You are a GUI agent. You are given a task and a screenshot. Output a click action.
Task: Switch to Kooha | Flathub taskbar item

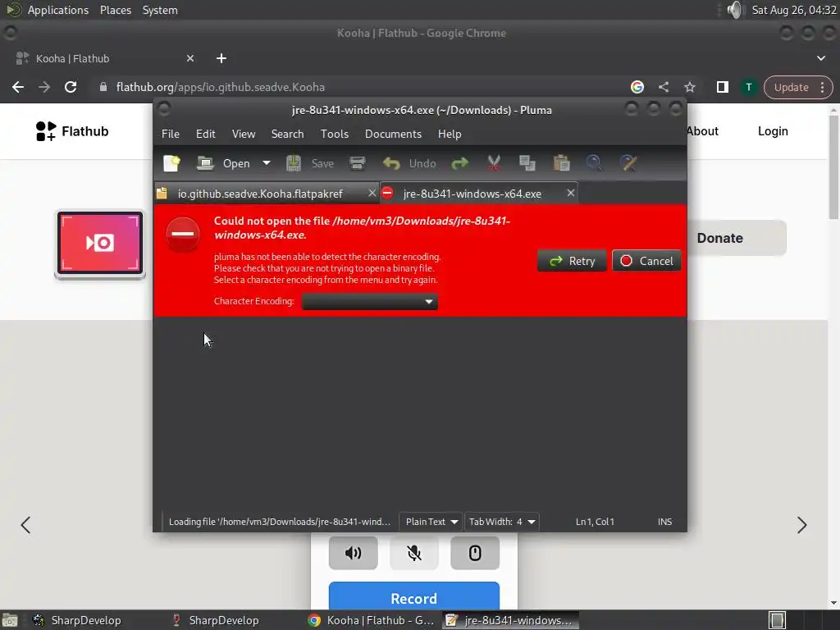(x=371, y=620)
